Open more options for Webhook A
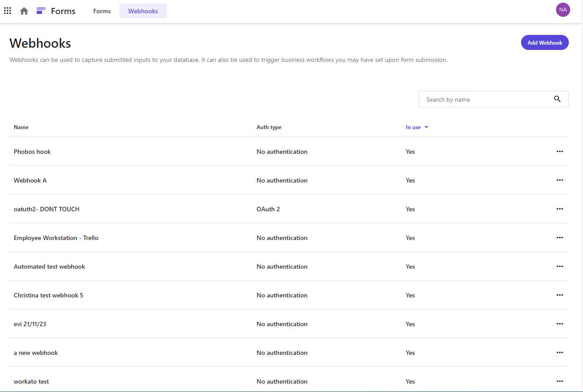583x392 pixels. click(x=560, y=180)
